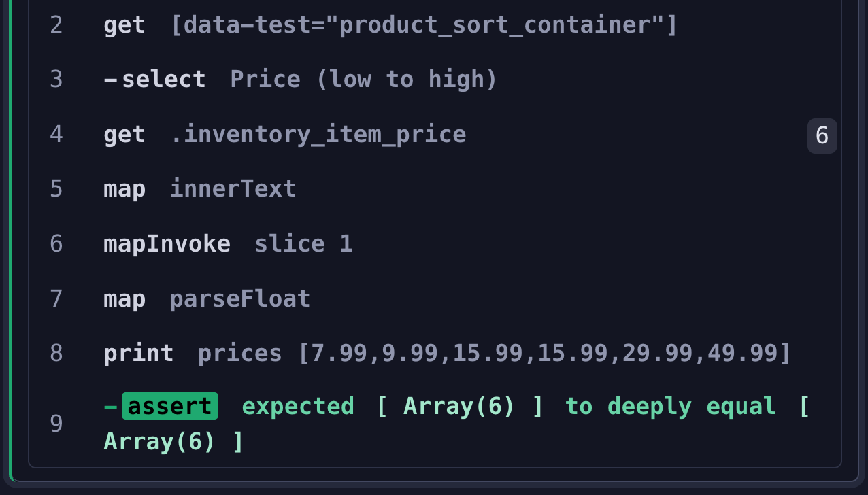This screenshot has height=495, width=868.
Task: Click line number 9 of the log
Action: 56,424
